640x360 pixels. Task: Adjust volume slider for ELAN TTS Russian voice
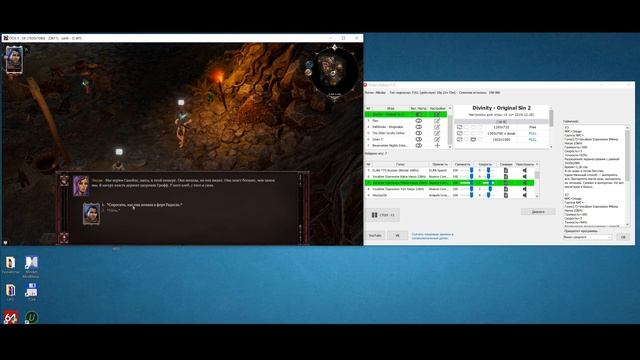[x=467, y=170]
